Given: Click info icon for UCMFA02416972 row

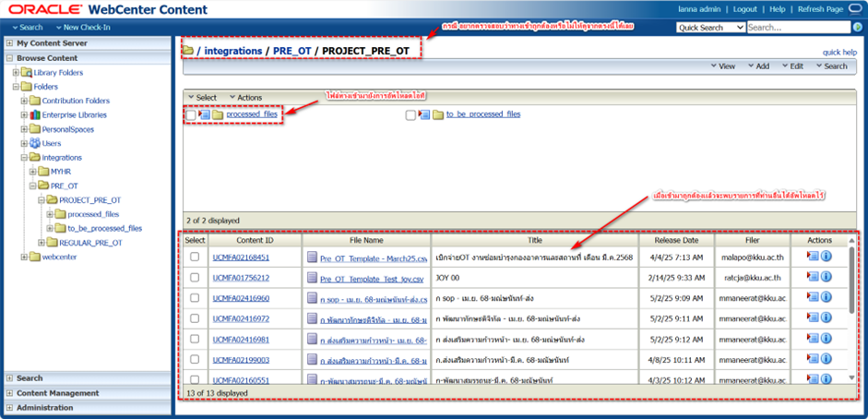Looking at the screenshot, I should point(826,317).
